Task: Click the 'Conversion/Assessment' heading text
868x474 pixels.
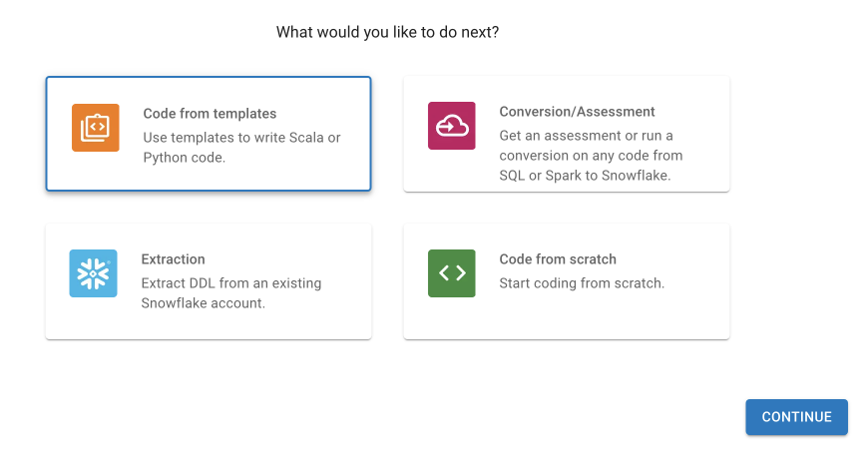Action: (x=577, y=112)
